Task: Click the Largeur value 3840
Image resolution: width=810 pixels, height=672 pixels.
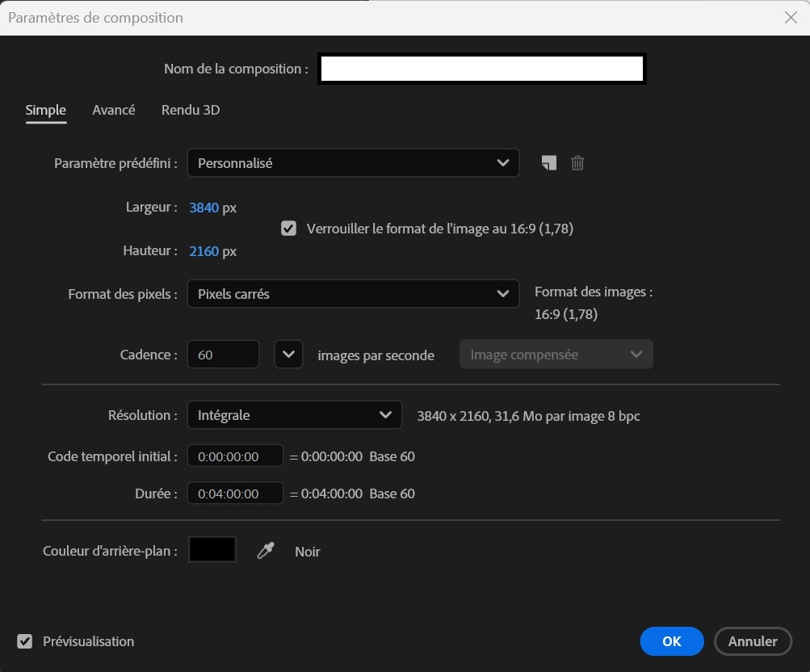Action: (204, 208)
